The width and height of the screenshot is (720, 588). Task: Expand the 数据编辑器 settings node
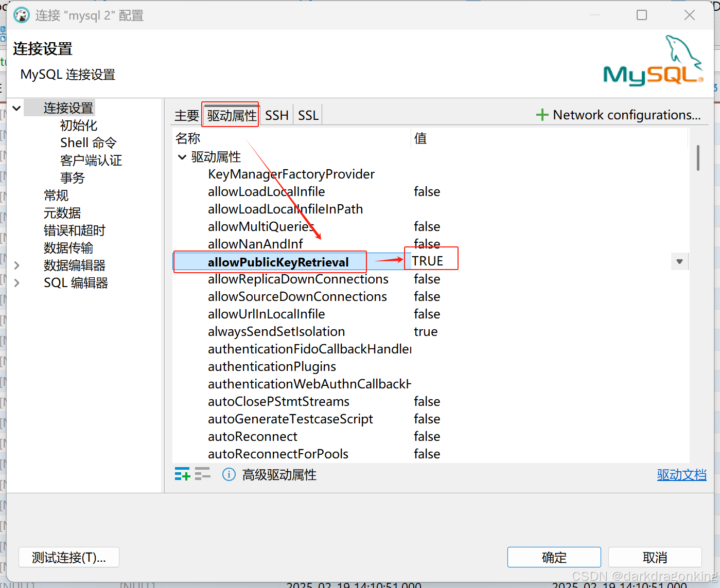pyautogui.click(x=17, y=265)
